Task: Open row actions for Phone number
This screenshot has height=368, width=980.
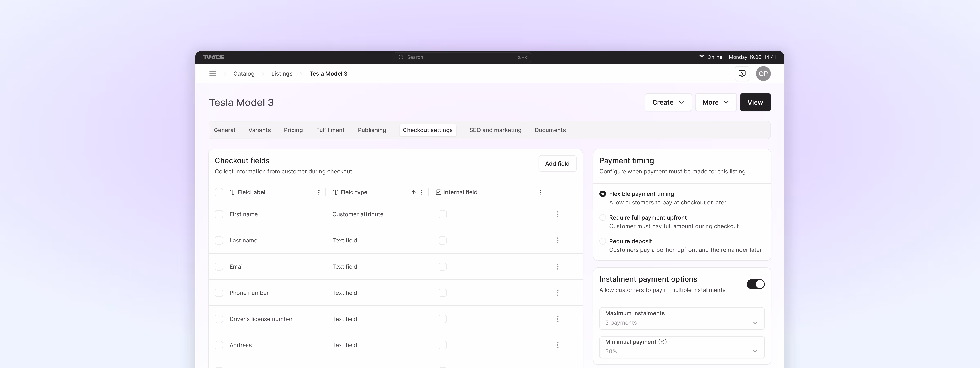Action: tap(558, 293)
